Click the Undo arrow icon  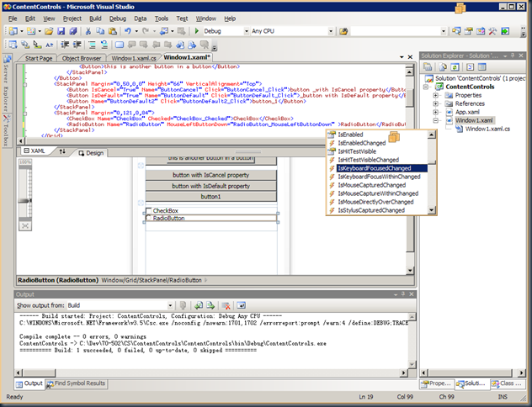pyautogui.click(x=126, y=31)
